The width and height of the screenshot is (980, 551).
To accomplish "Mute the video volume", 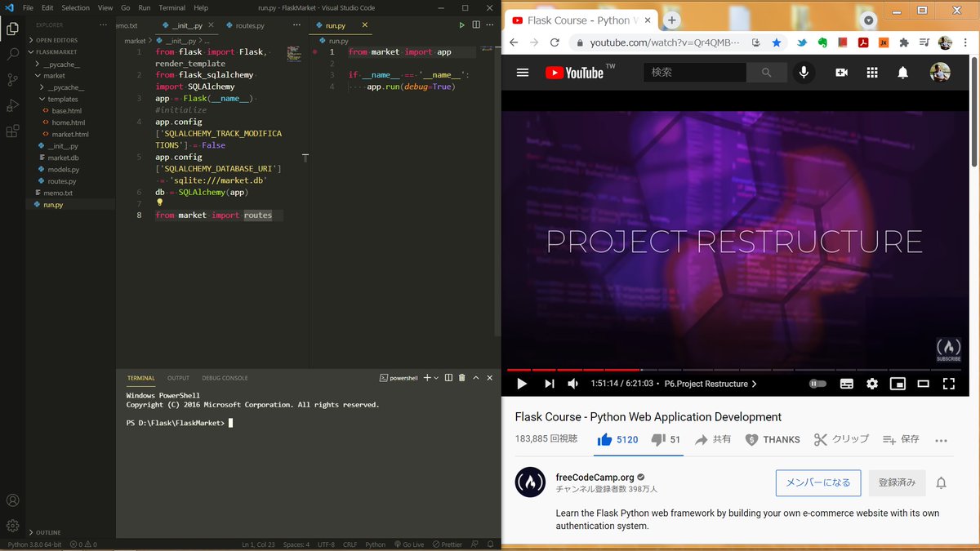I will pyautogui.click(x=573, y=384).
